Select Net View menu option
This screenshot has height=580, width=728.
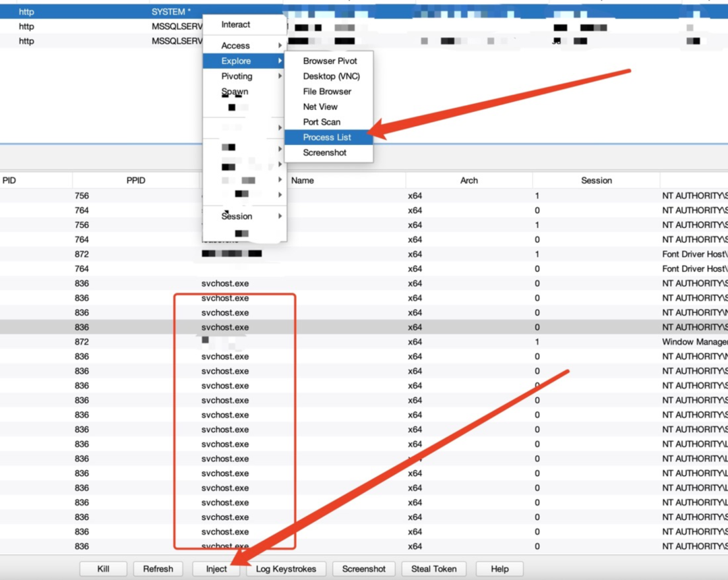pyautogui.click(x=320, y=107)
